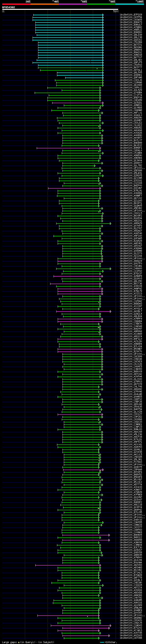The height and width of the screenshot is (644, 146).
Task: Open UniRef100_A6FJJ1 entry
Action: pyautogui.click(x=131, y=113)
